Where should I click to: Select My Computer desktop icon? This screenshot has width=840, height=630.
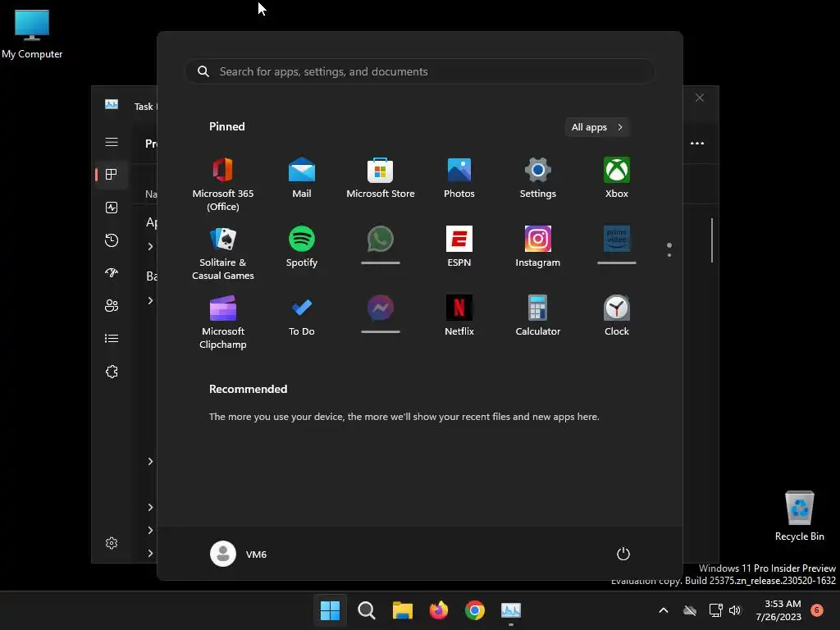click(32, 34)
